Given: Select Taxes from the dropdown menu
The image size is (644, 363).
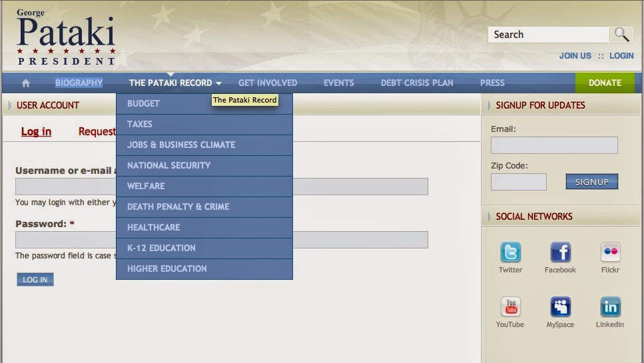Looking at the screenshot, I should [204, 124].
